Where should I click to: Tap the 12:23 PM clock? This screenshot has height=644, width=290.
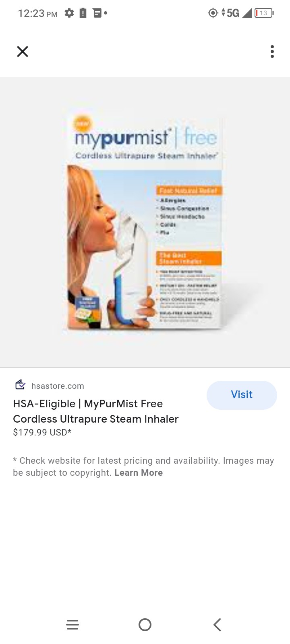pos(37,14)
